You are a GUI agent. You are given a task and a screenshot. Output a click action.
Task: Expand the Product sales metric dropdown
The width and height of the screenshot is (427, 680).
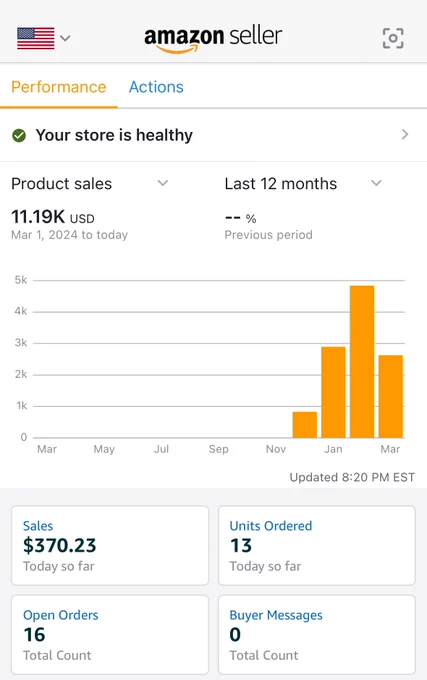pyautogui.click(x=163, y=183)
